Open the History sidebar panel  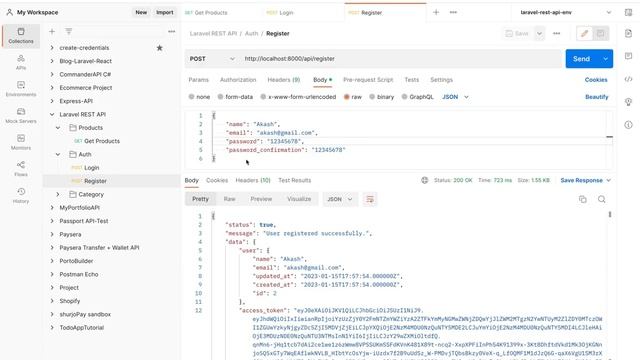21,196
